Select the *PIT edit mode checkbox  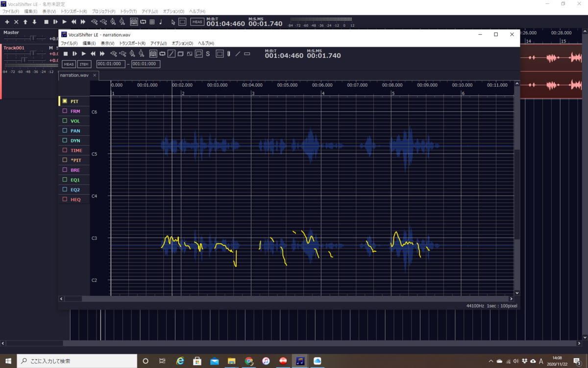tap(65, 160)
